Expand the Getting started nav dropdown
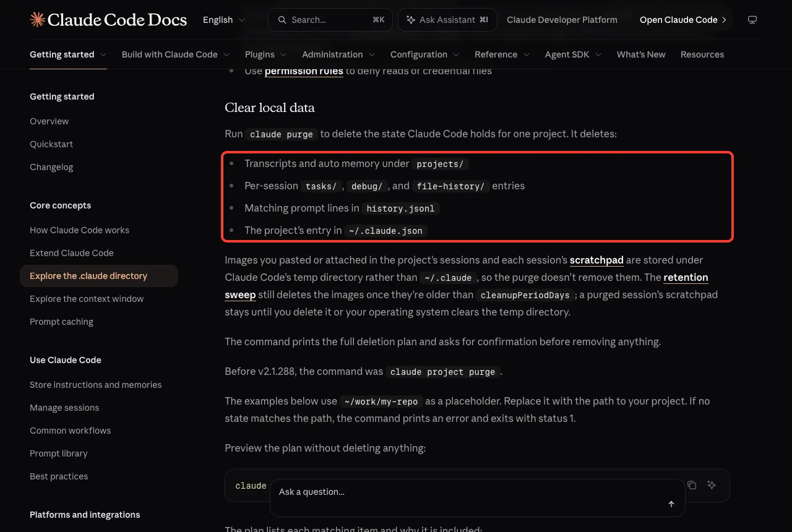The image size is (792, 532). 68,54
